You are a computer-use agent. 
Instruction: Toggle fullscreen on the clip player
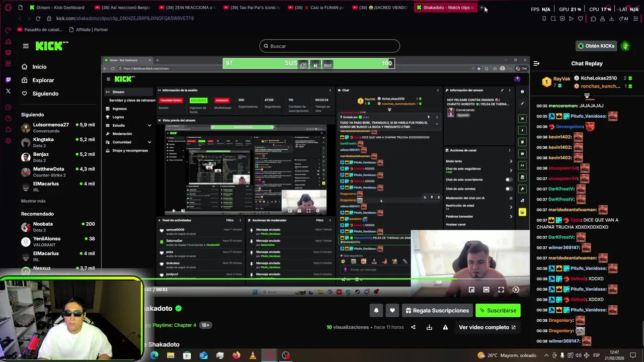pyautogui.click(x=501, y=290)
